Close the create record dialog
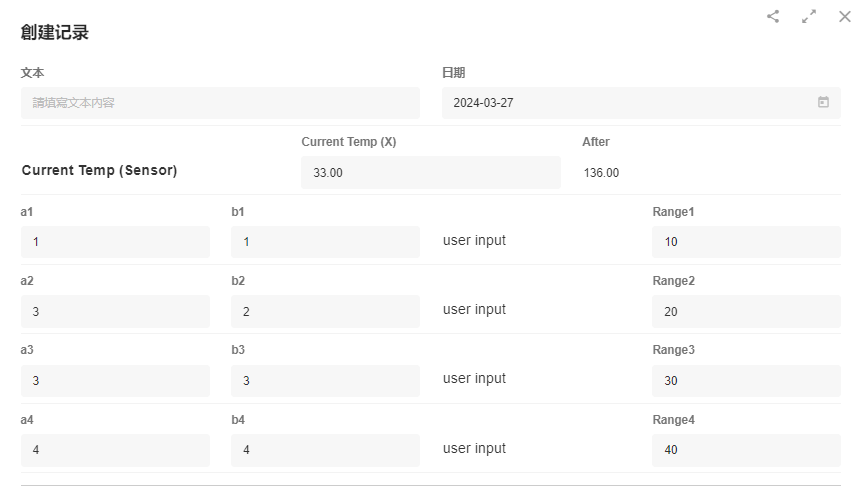 (845, 16)
